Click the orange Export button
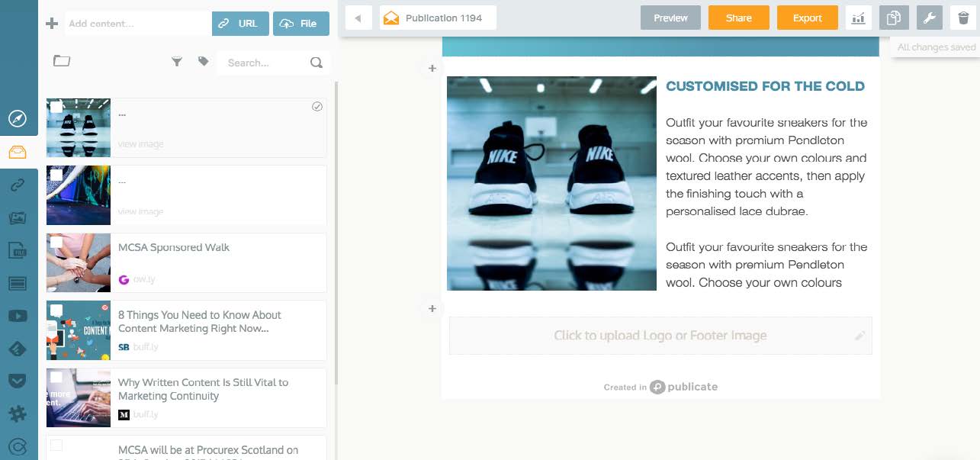Image resolution: width=980 pixels, height=460 pixels. [x=807, y=18]
